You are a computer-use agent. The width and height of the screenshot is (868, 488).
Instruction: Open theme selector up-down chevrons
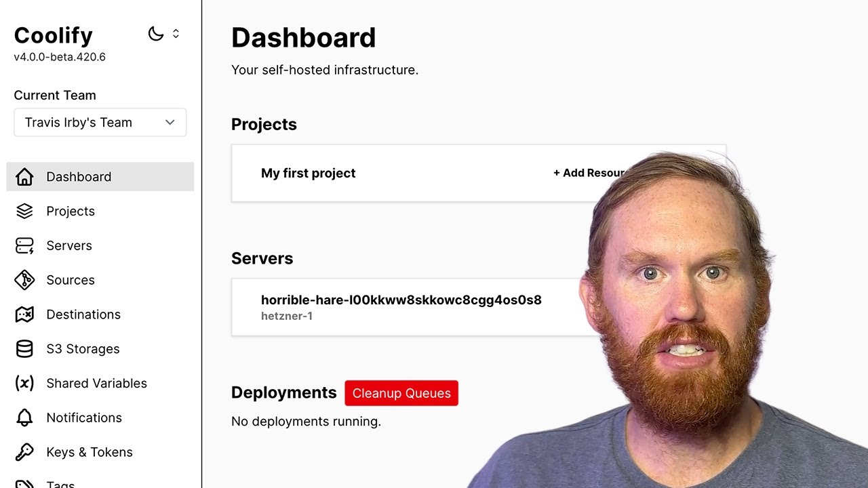click(176, 34)
